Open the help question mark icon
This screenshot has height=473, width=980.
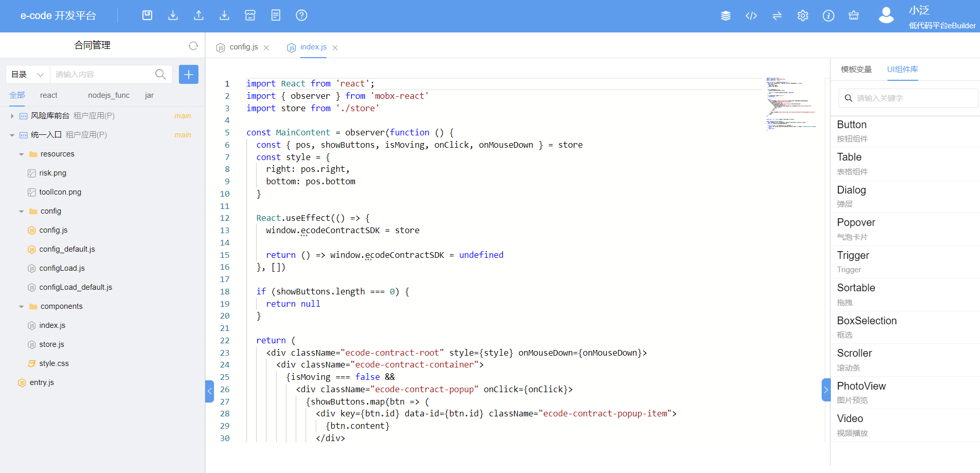[301, 15]
